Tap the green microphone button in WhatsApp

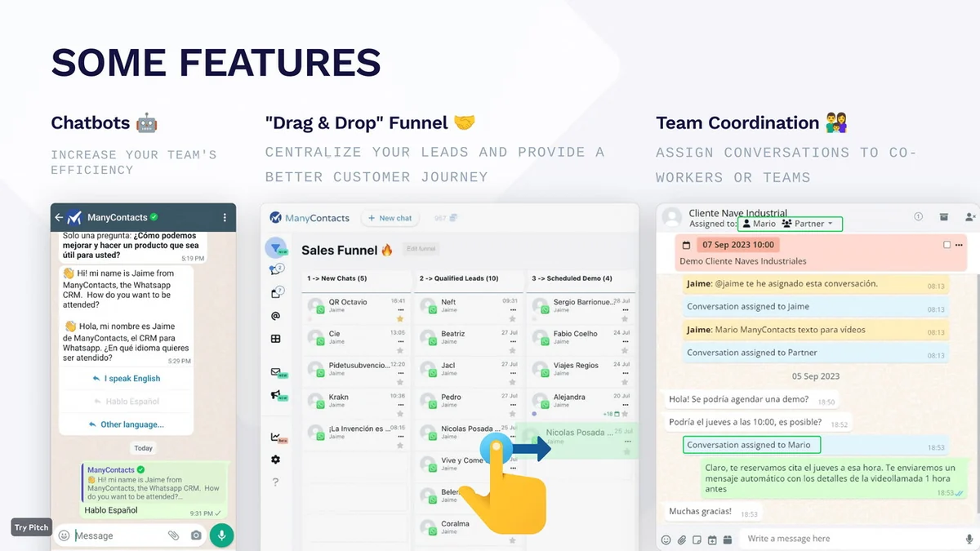coord(221,535)
